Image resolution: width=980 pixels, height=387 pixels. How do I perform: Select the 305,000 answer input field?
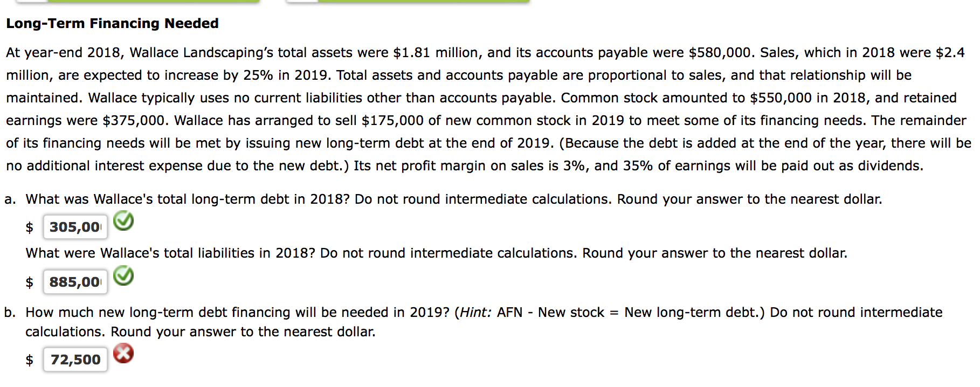(x=74, y=226)
